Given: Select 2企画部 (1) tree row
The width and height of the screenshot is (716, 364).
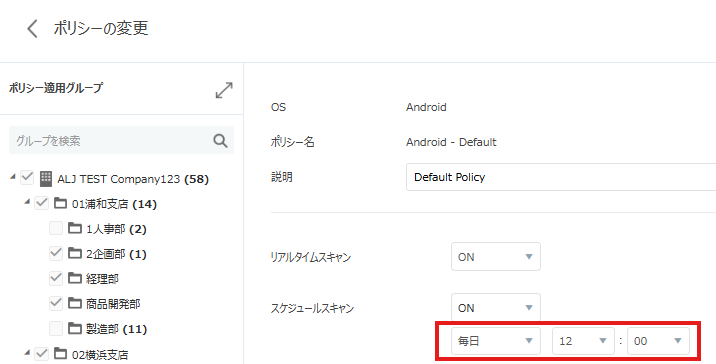Looking at the screenshot, I should coord(116,254).
